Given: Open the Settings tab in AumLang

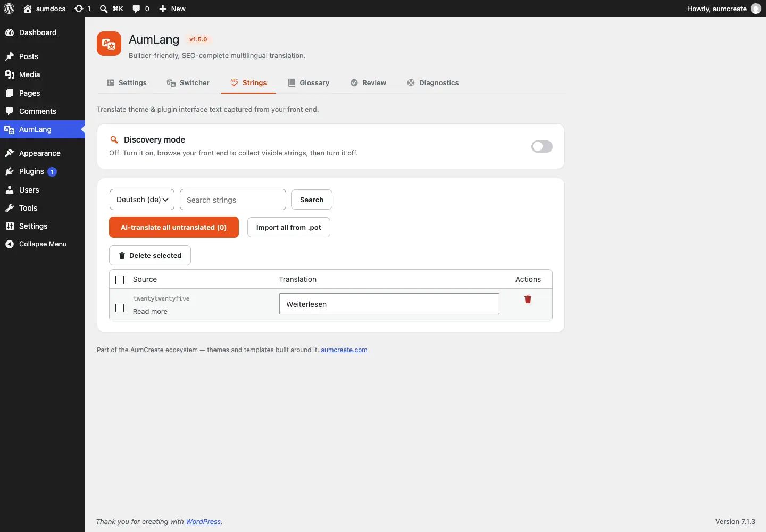Looking at the screenshot, I should pyautogui.click(x=127, y=82).
